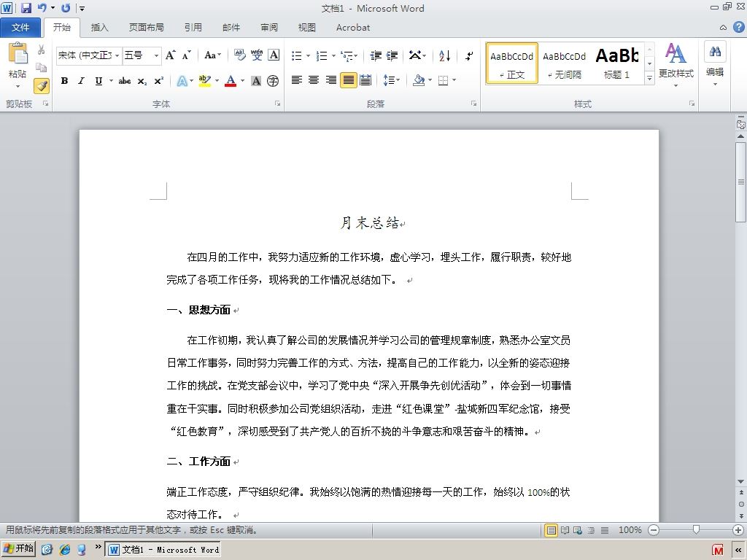Screen dimensions: 747x560
Task: Open the Borders dropdown arrow
Action: coord(454,80)
